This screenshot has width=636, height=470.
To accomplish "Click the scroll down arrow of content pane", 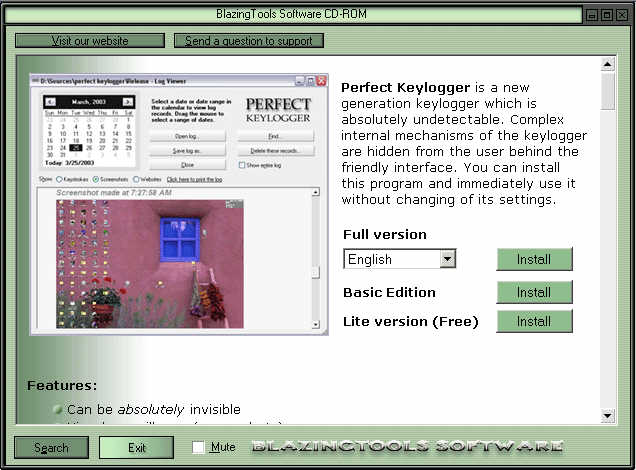I will click(x=607, y=415).
